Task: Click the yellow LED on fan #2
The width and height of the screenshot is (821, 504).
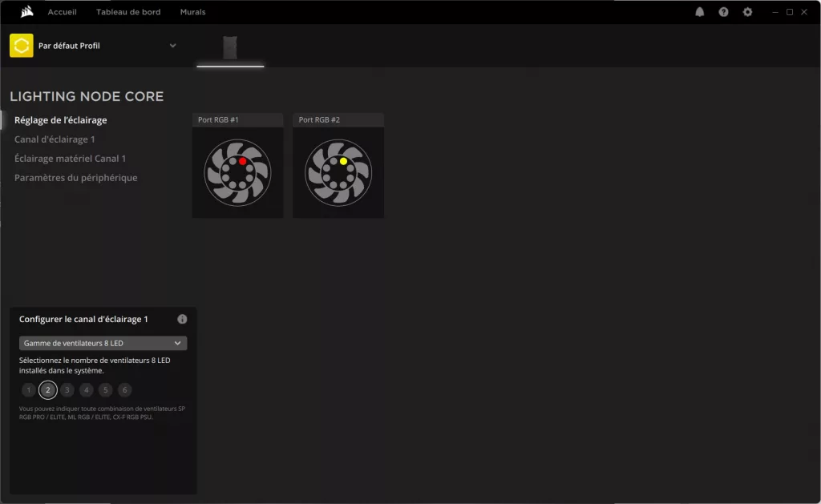Action: [343, 161]
